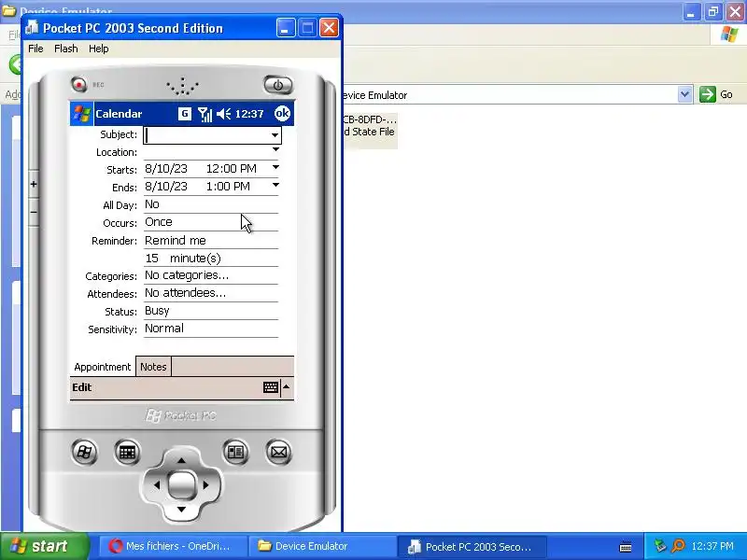Click the Go button in Device Emulator window
Image resolution: width=747 pixels, height=560 pixels.
point(716,94)
